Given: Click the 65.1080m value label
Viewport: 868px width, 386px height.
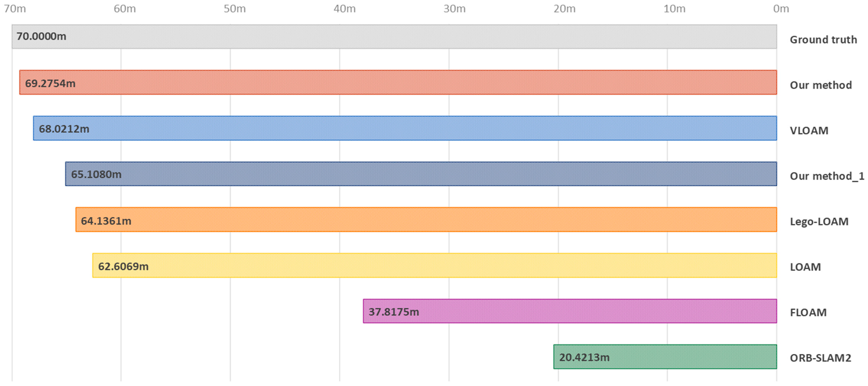Looking at the screenshot, I should click(x=96, y=174).
